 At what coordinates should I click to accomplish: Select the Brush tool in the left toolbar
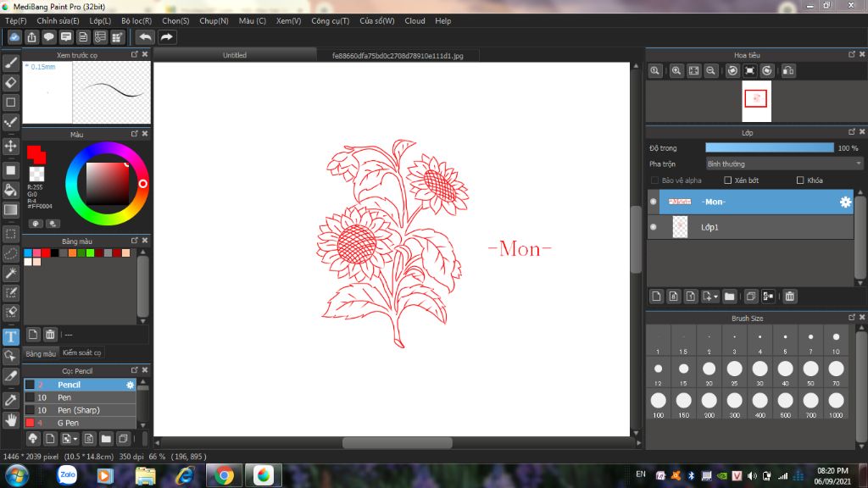click(10, 63)
